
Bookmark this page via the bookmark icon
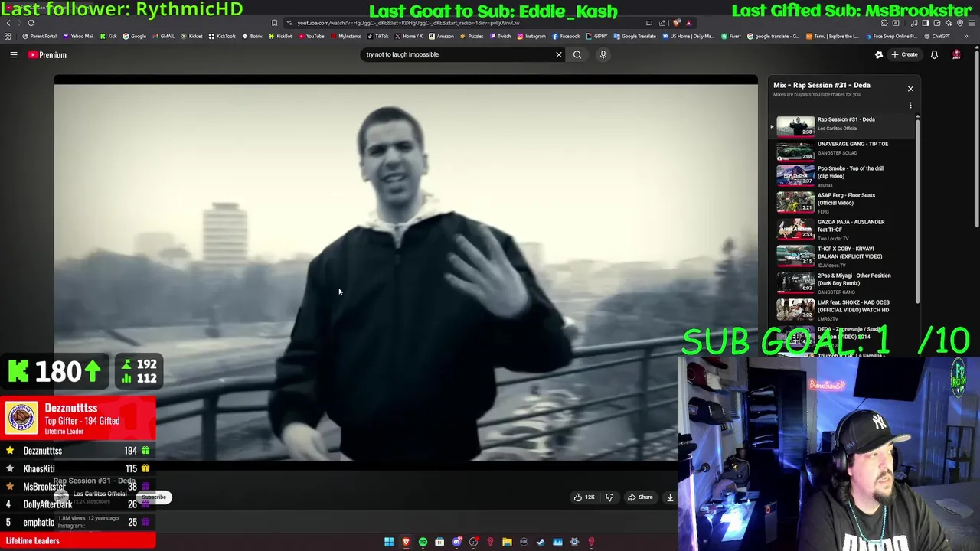275,23
